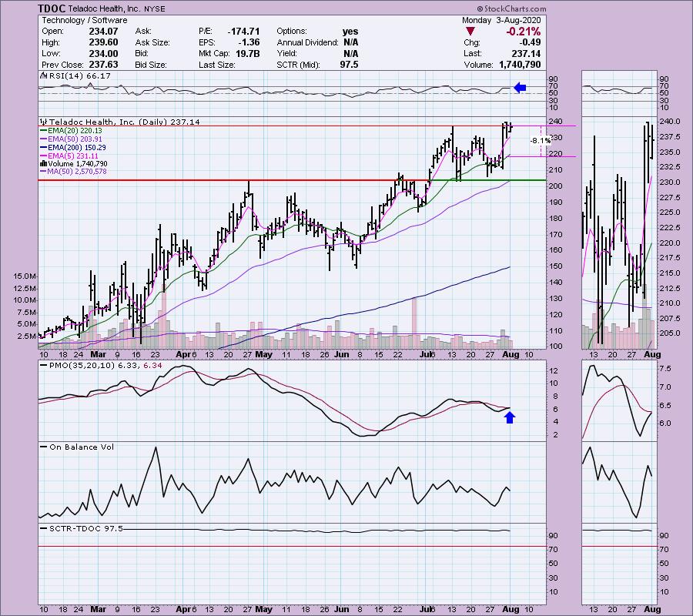Image resolution: width=693 pixels, height=616 pixels.
Task: Click the Yield N/A value
Action: 351,53
